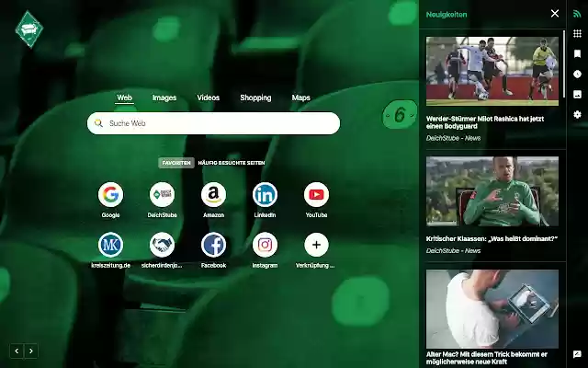
Task: Click the magnifier icon in search bar
Action: coord(98,123)
